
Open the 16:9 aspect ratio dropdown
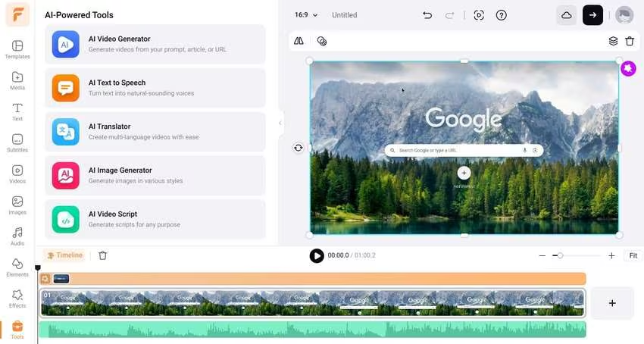pos(306,15)
